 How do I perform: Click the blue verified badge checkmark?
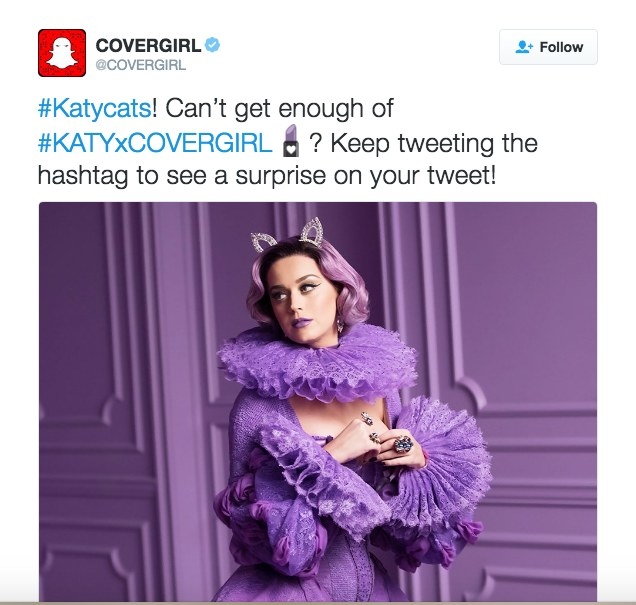pos(212,45)
